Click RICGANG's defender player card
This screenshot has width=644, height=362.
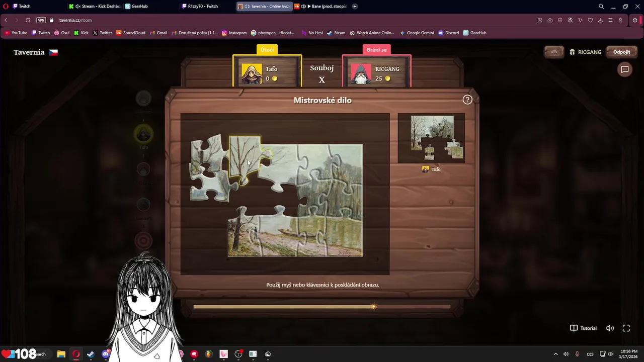coord(376,71)
